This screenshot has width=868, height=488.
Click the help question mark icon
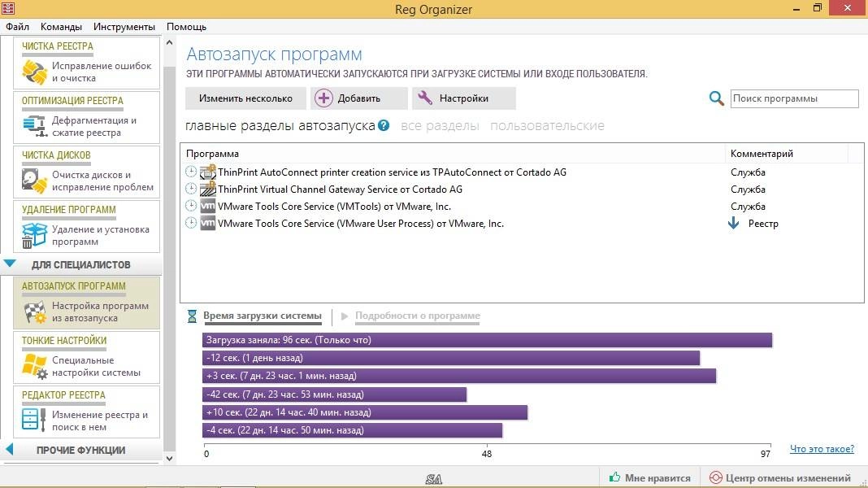click(x=384, y=125)
